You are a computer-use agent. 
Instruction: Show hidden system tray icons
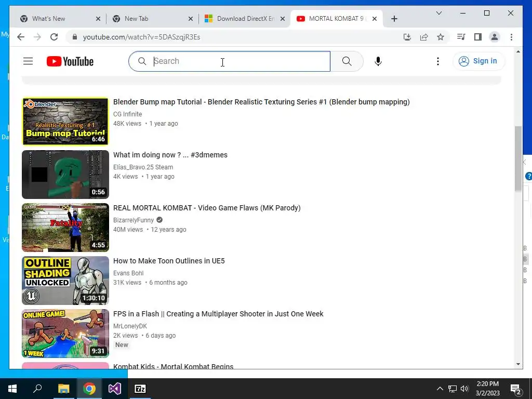click(440, 389)
